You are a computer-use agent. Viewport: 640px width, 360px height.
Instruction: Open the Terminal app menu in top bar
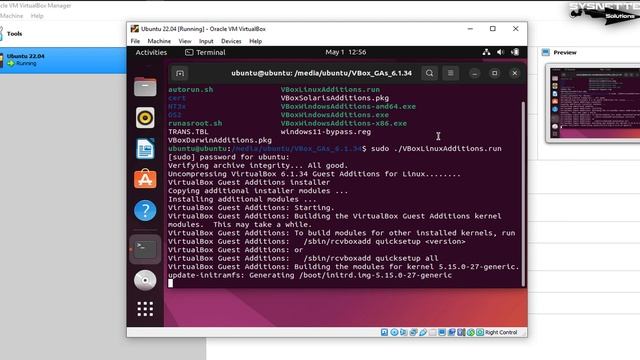[x=205, y=52]
